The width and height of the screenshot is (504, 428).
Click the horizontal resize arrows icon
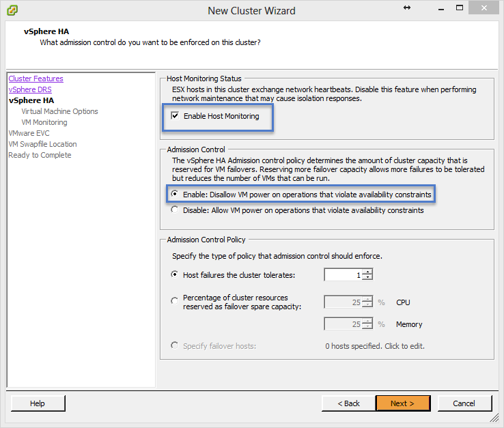point(407,8)
